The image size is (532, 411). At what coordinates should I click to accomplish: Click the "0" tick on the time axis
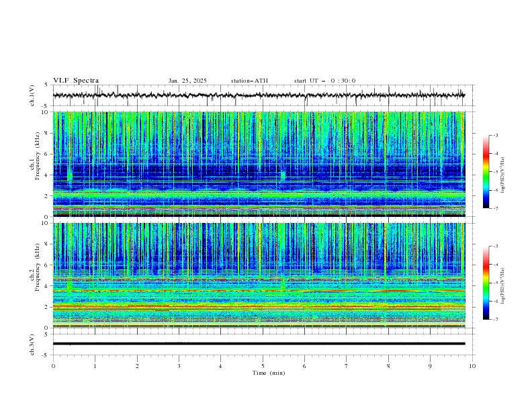coord(53,366)
